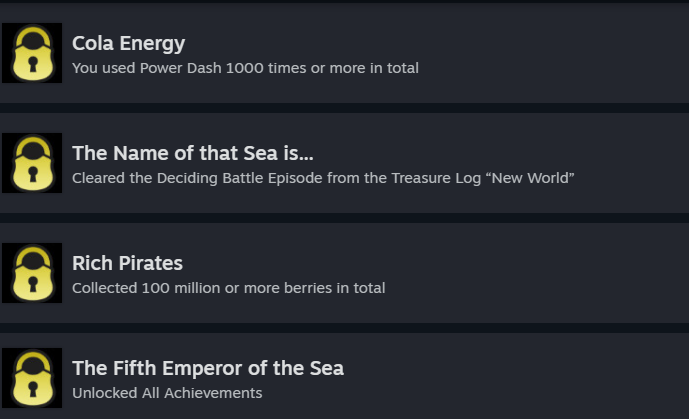The image size is (689, 419).
Task: Click The Fifth Emperor of the Sea lock icon
Action: [x=32, y=378]
